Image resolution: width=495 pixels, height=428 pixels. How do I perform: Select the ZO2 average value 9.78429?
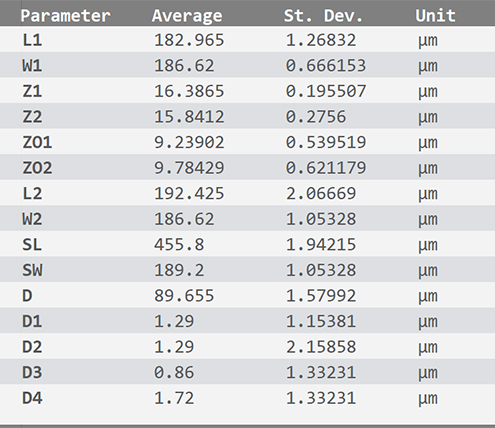(189, 168)
